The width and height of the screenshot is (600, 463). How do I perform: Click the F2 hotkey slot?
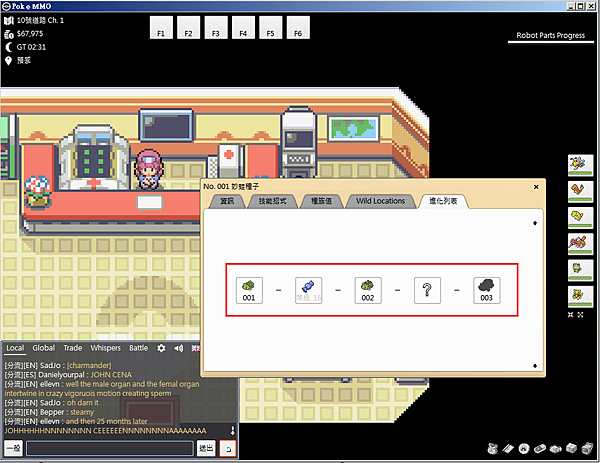189,27
